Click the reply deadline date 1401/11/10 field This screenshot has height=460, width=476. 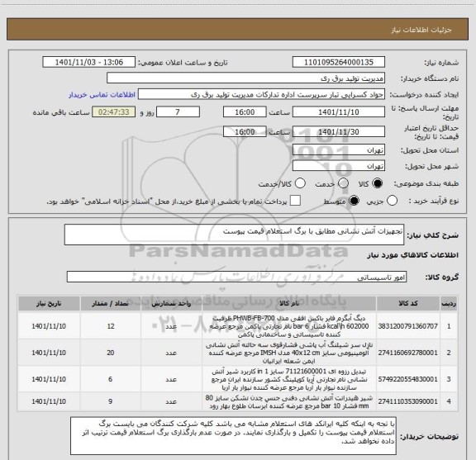pos(339,112)
